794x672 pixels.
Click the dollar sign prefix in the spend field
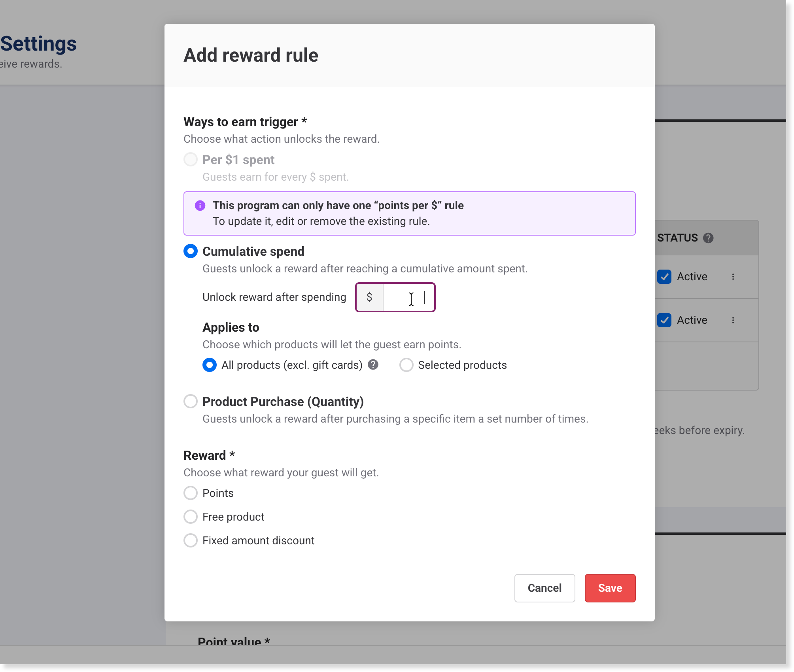pos(369,297)
